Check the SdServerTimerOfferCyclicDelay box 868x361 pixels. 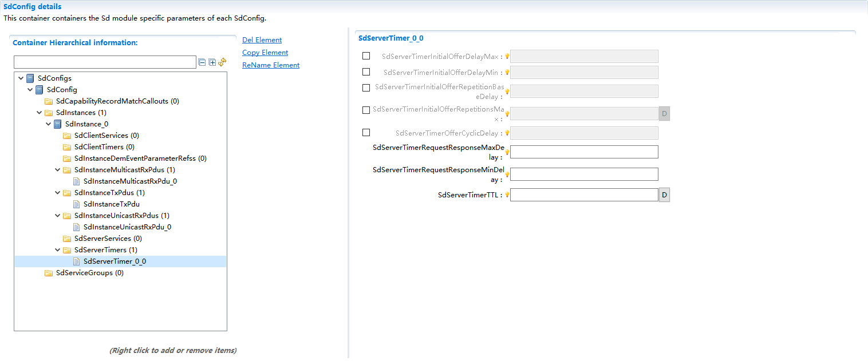tap(366, 132)
